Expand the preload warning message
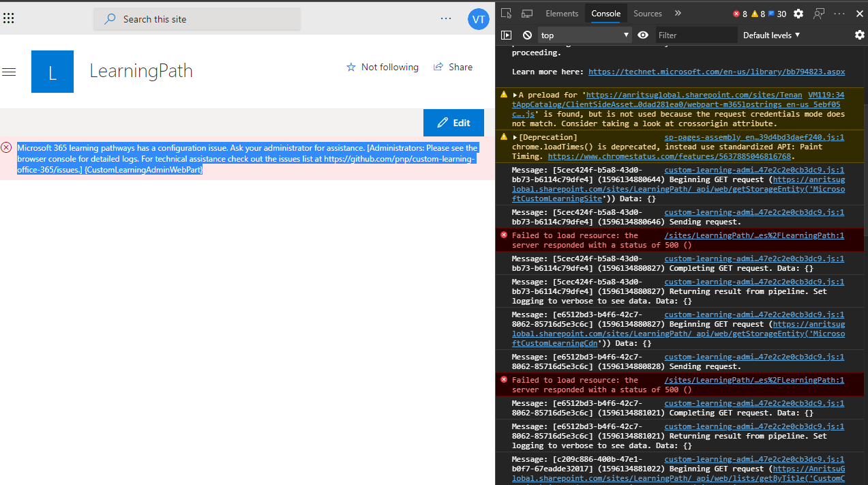Screen dimensions: 868x485 coord(513,95)
